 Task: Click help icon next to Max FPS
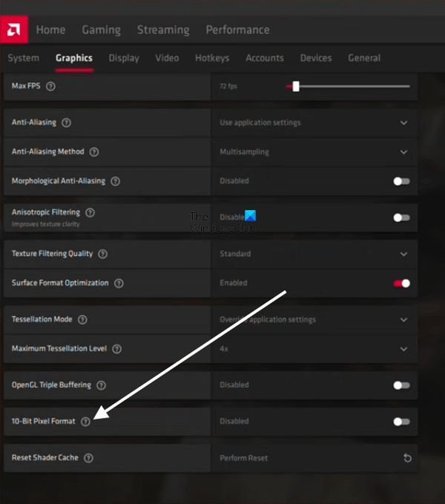50,86
